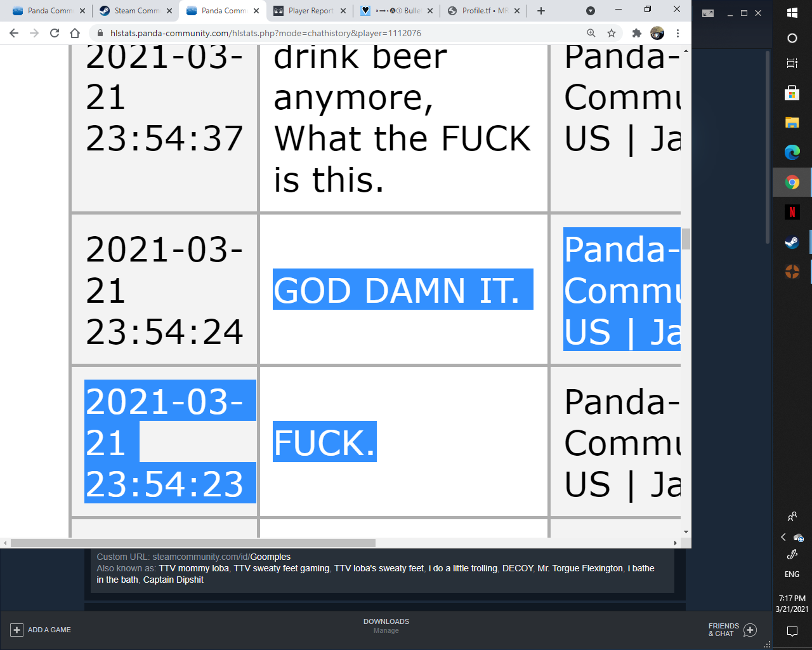This screenshot has width=812, height=650.
Task: Click the ADD A GAME button
Action: [41, 630]
